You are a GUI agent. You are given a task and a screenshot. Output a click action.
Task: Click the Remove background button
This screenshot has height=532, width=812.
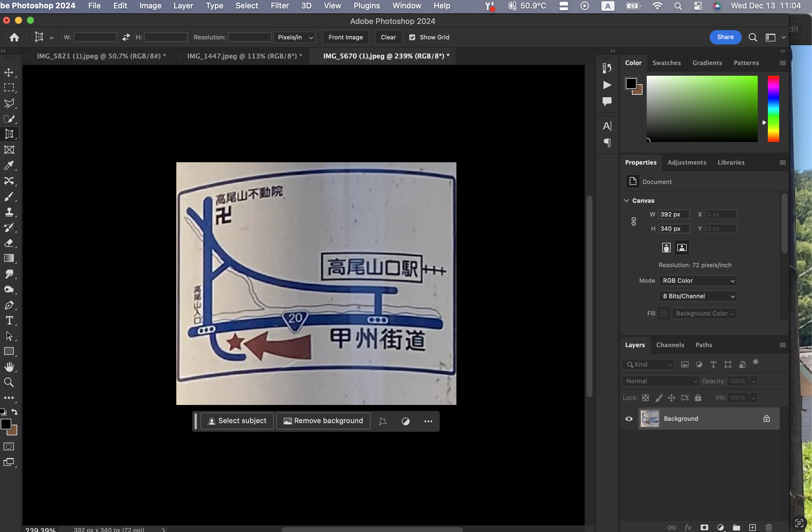(x=323, y=421)
